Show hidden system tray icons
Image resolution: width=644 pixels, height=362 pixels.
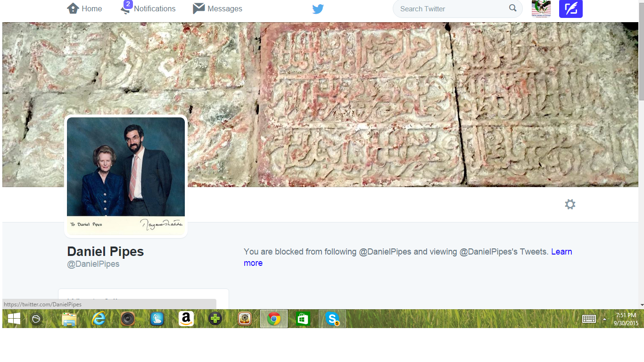pos(604,319)
